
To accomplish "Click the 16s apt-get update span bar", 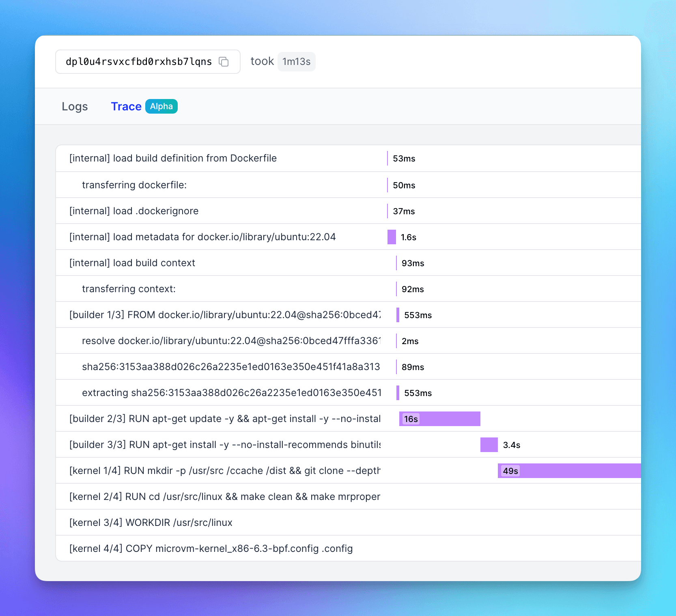I will pyautogui.click(x=439, y=419).
